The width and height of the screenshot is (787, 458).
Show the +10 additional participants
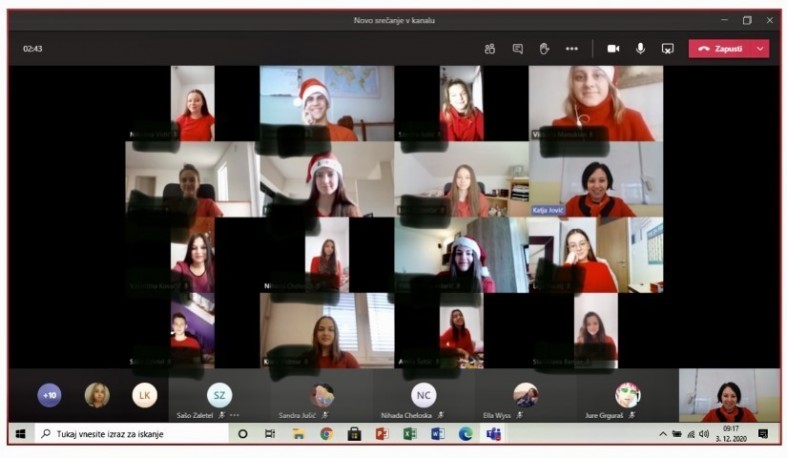click(49, 395)
